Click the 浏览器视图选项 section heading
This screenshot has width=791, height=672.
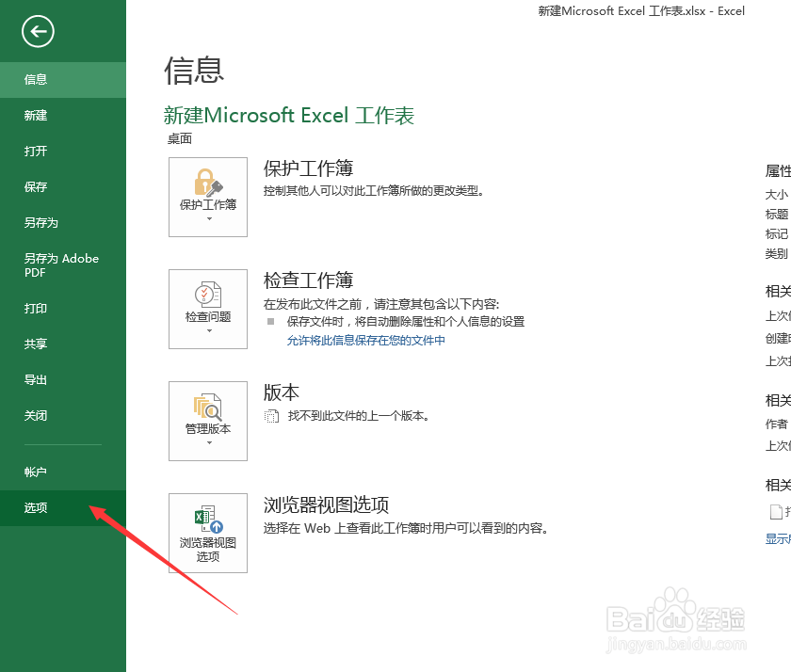pyautogui.click(x=327, y=504)
